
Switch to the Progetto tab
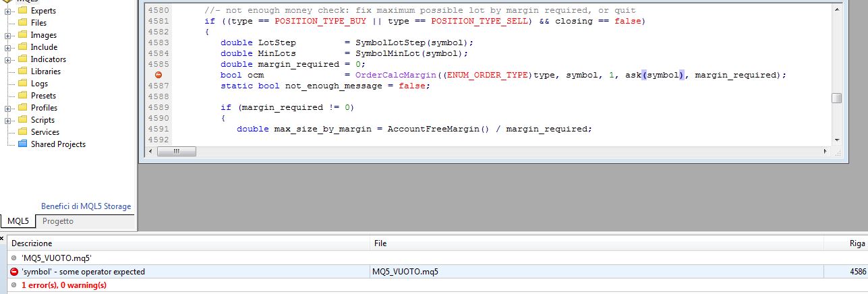[58, 221]
